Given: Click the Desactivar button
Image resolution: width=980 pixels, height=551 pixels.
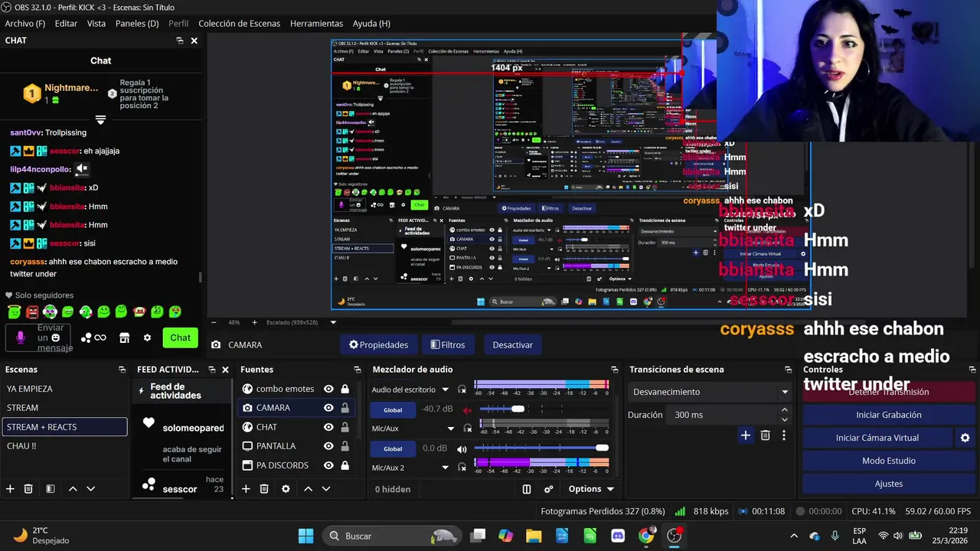Looking at the screenshot, I should pos(512,345).
